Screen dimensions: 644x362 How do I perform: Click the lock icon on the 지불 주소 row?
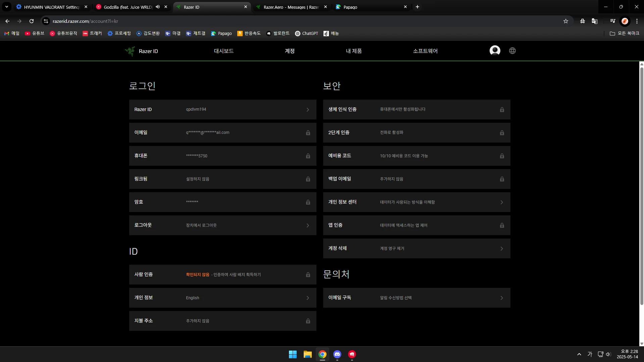click(308, 321)
